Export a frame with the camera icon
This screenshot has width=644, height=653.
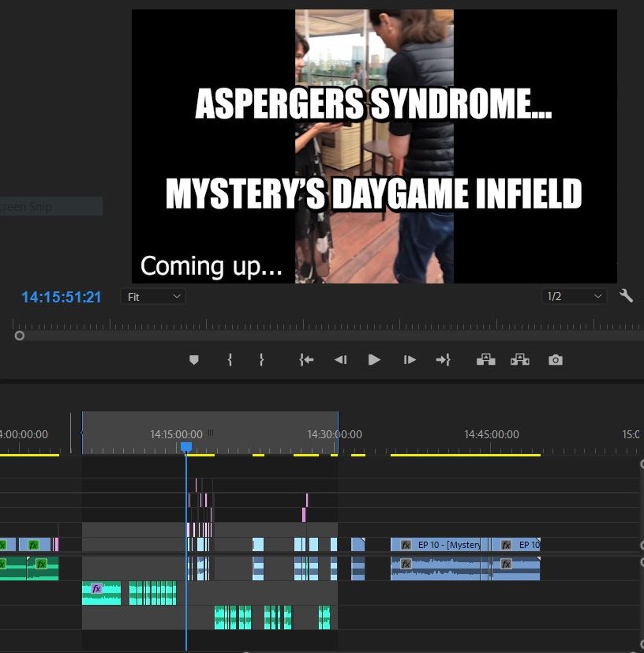pyautogui.click(x=556, y=360)
